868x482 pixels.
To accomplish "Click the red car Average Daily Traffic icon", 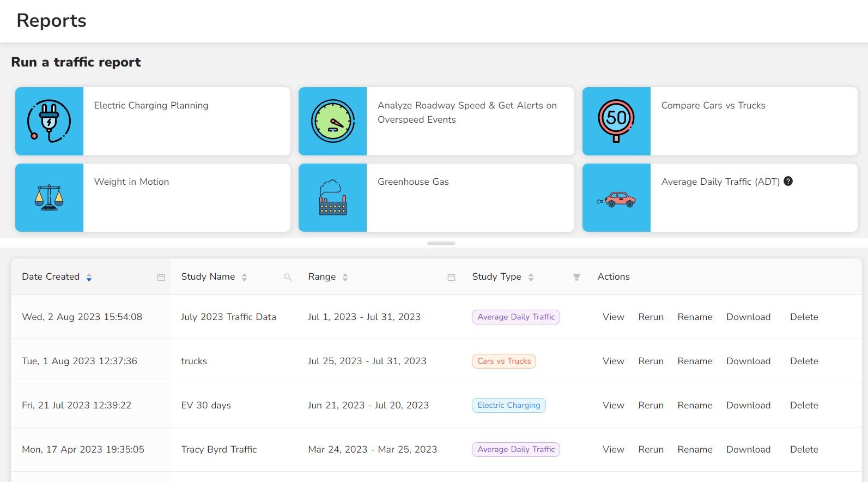I will click(x=616, y=200).
